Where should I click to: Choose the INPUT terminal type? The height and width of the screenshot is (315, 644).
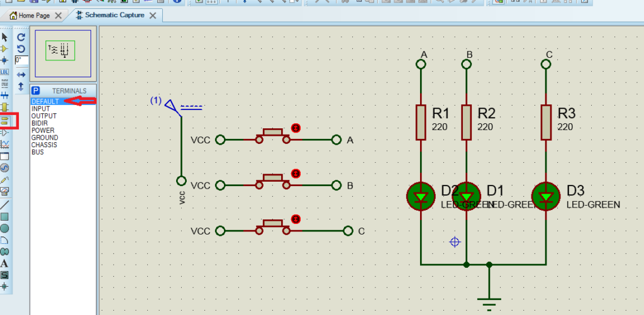pyautogui.click(x=40, y=109)
